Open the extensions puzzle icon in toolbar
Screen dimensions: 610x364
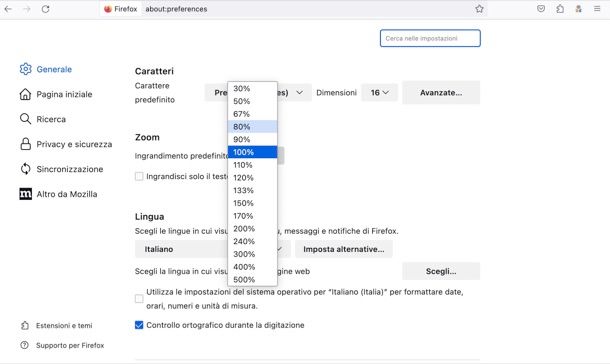560,9
